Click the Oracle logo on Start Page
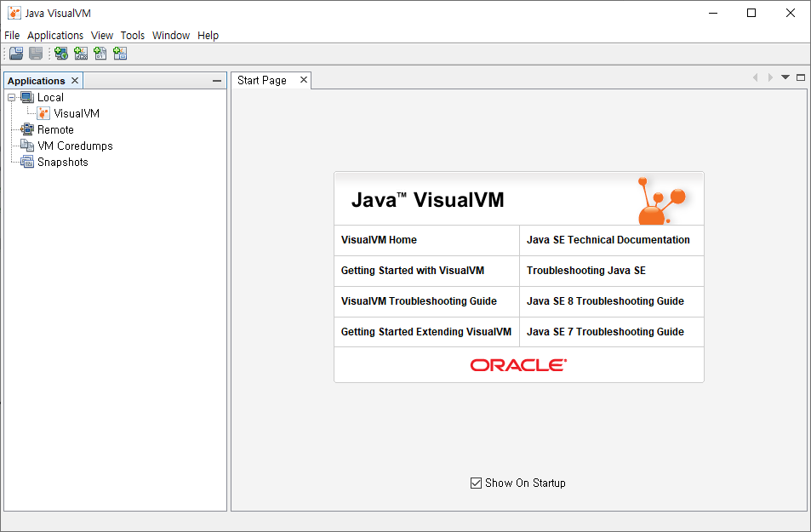The width and height of the screenshot is (811, 532). coord(518,365)
